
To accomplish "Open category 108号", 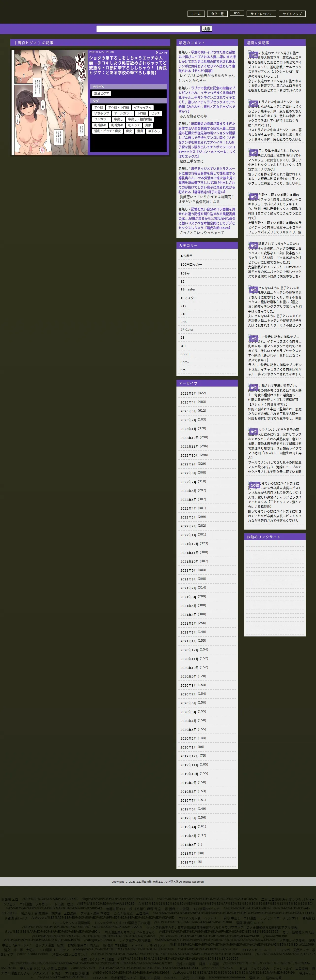I will coord(185,273).
